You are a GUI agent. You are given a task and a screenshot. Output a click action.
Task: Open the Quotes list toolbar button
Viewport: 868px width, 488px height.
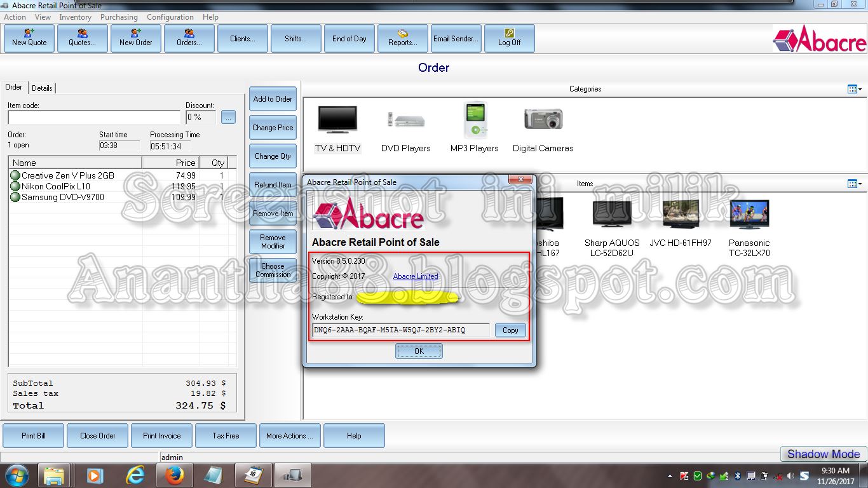point(83,38)
